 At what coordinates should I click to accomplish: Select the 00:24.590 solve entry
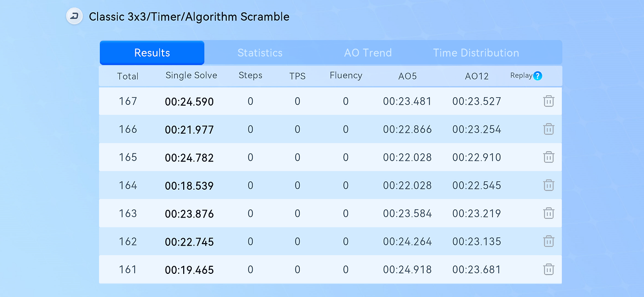coord(189,102)
